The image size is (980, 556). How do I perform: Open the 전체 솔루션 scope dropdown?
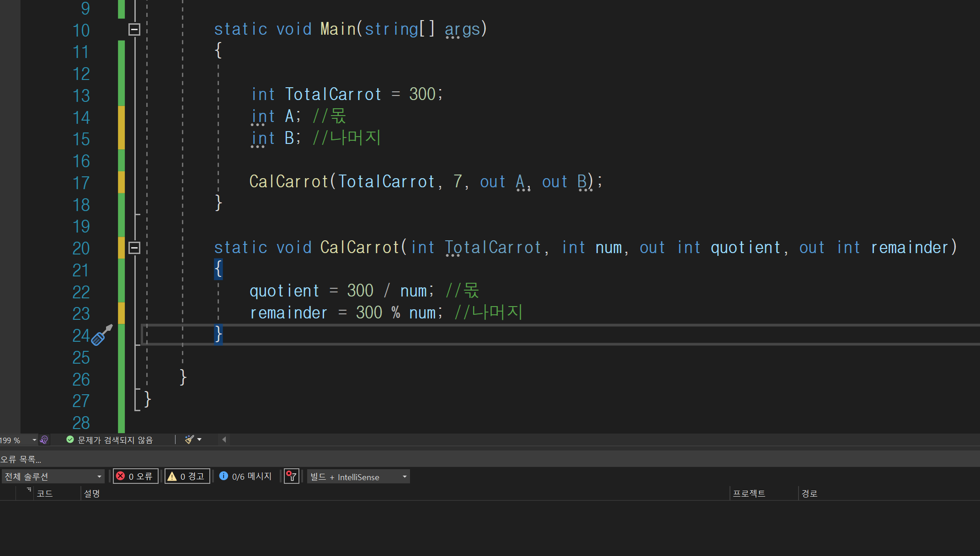tap(53, 477)
